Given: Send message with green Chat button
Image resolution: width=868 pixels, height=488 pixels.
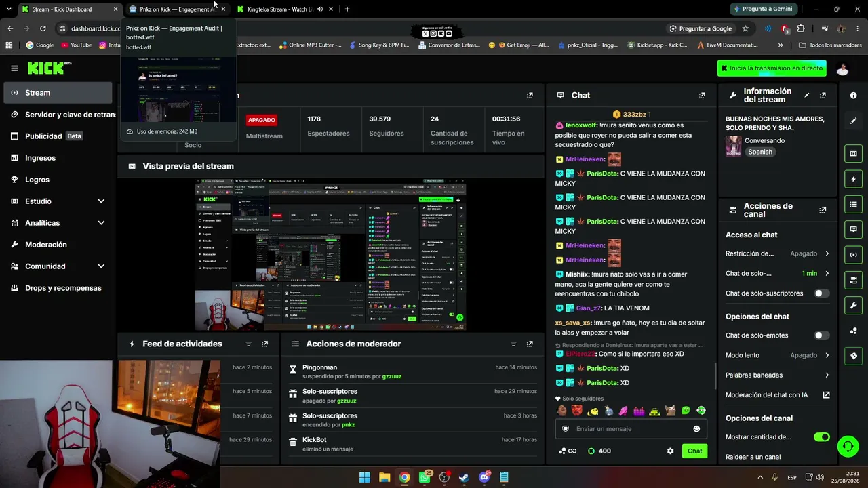Looking at the screenshot, I should coord(694,451).
